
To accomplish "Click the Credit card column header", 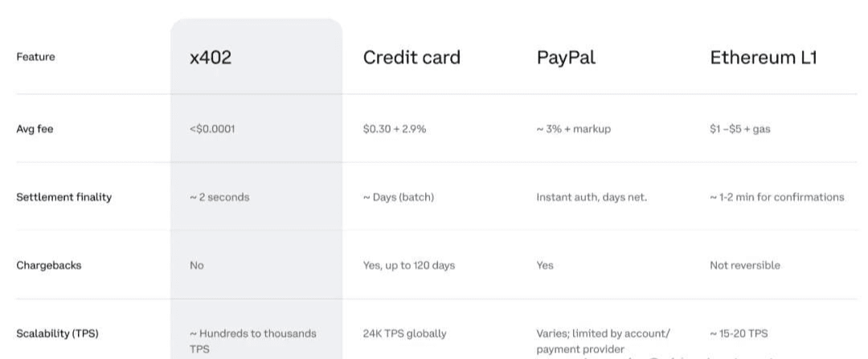I will pyautogui.click(x=411, y=58).
